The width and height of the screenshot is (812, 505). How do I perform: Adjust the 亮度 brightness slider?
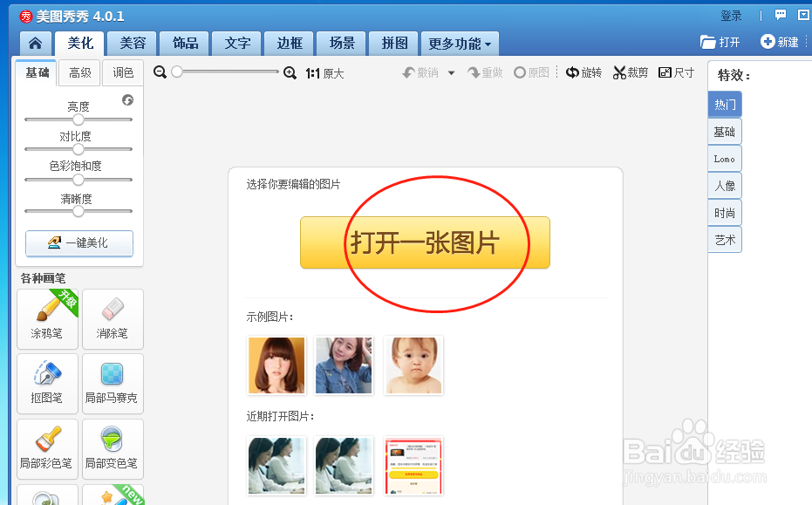point(78,119)
